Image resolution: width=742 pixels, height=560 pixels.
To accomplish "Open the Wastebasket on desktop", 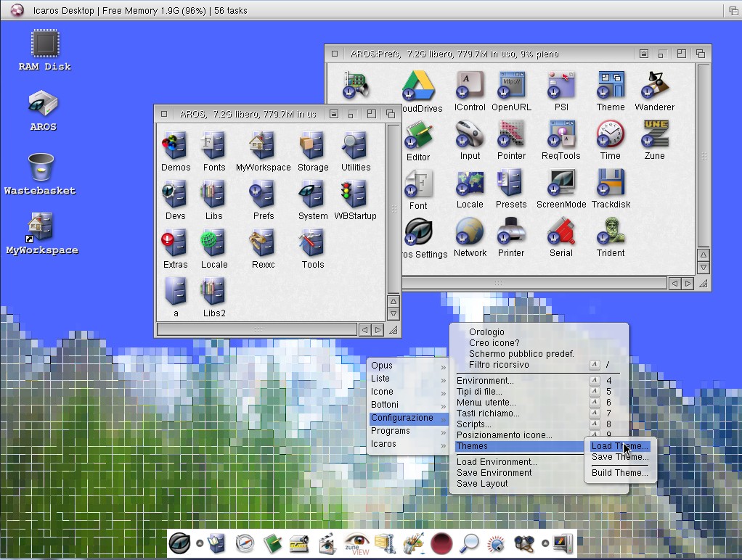I will (41, 169).
